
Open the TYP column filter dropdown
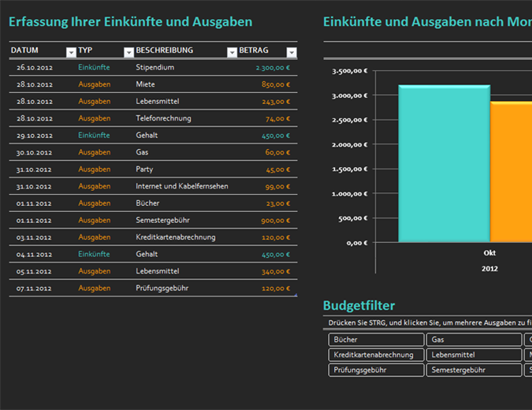(x=128, y=52)
